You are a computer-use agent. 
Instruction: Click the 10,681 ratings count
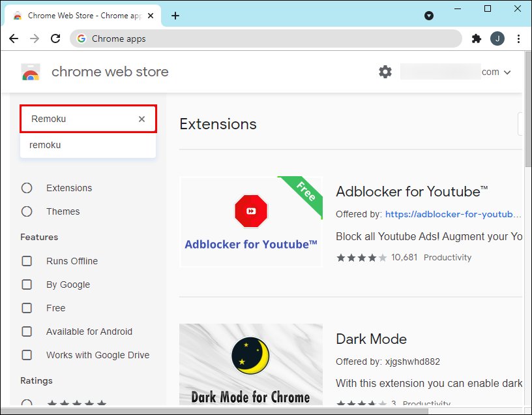coord(404,258)
